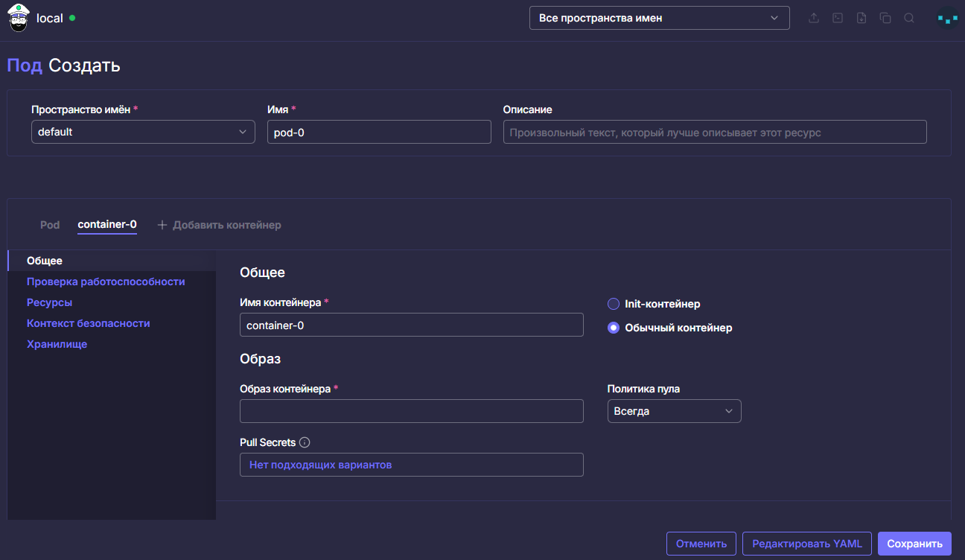Screen dimensions: 965x560
Task: Switch to the container-0 tab
Action: click(x=107, y=225)
